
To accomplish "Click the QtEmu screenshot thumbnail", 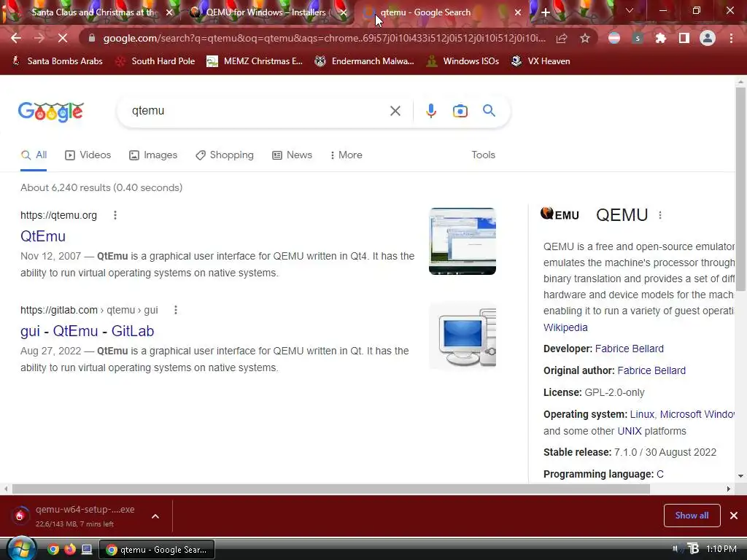I will point(462,241).
